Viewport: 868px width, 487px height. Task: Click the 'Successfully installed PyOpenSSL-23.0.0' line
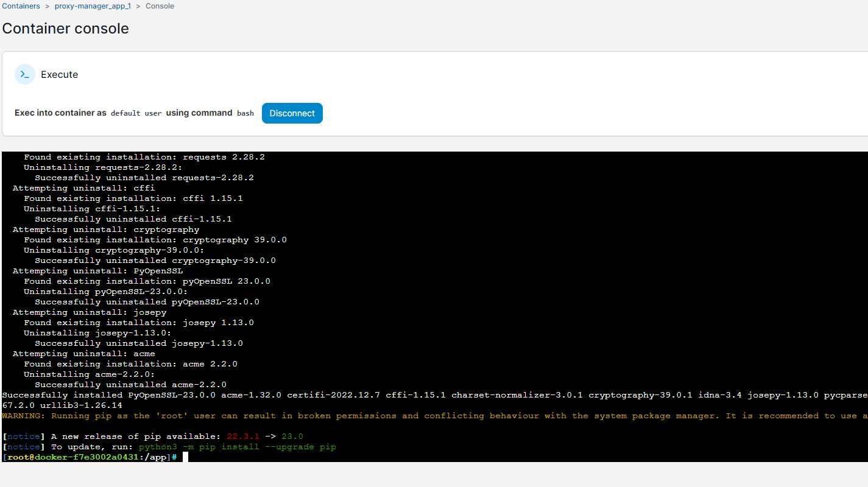(x=435, y=395)
